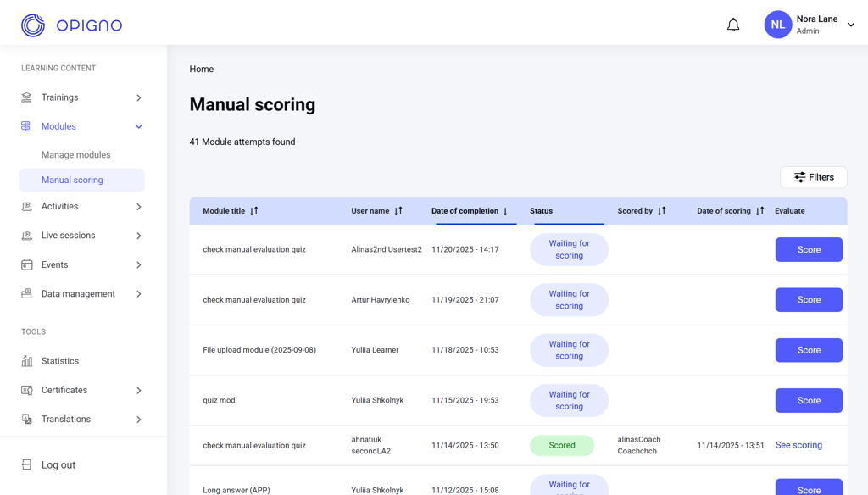Viewport: 868px width, 495px height.
Task: Click the Data management icon
Action: click(x=26, y=293)
